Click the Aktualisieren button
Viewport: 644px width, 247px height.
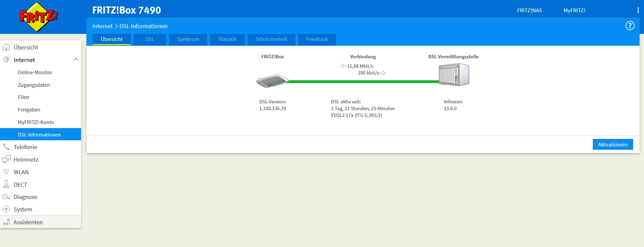[x=613, y=144]
